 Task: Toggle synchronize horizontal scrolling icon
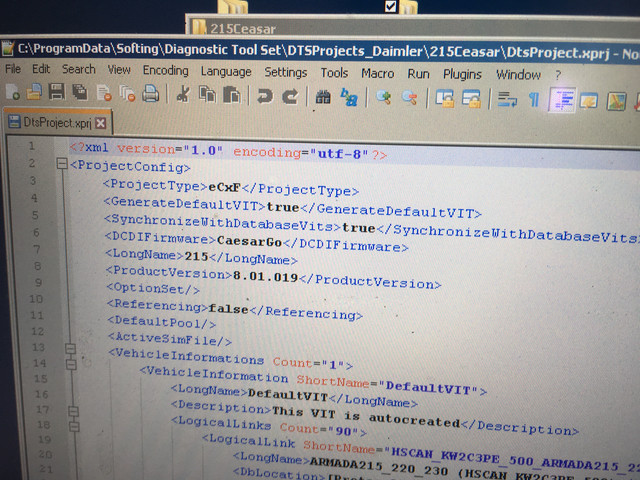471,100
